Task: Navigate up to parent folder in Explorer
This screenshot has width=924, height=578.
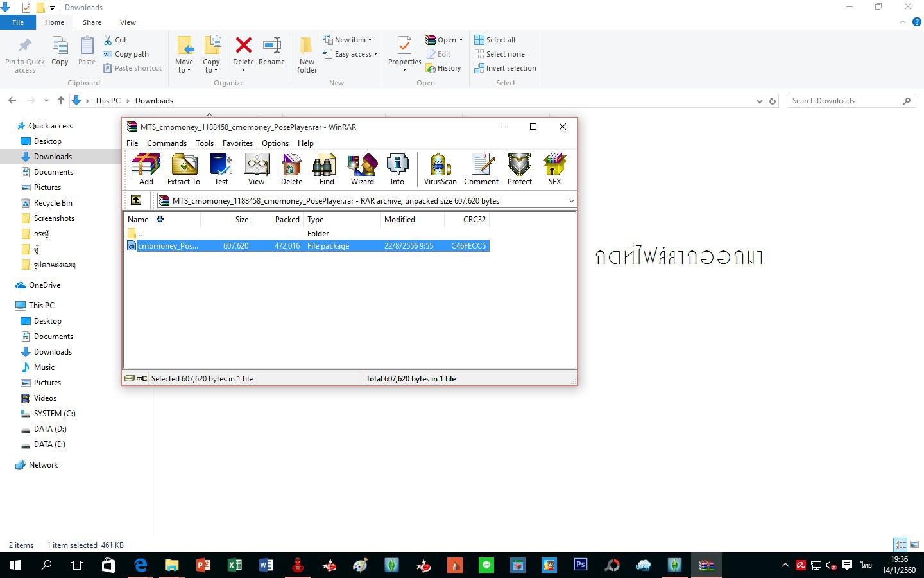Action: tap(61, 101)
